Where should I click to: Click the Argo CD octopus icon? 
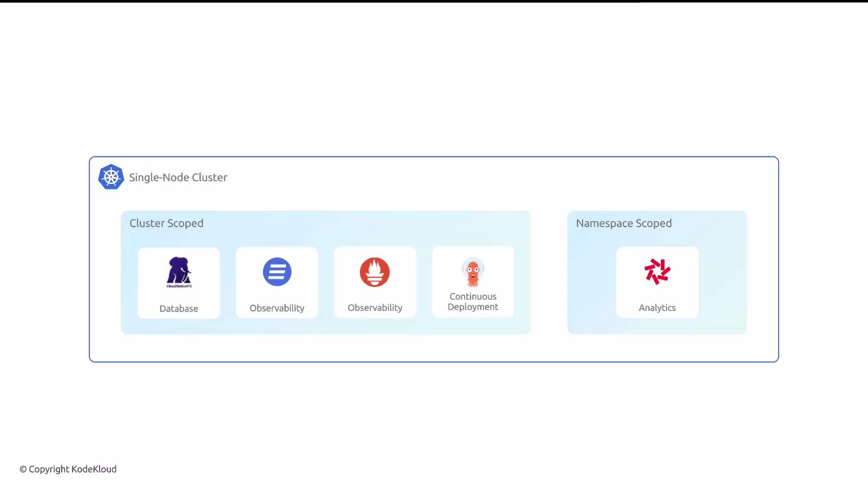pyautogui.click(x=473, y=272)
